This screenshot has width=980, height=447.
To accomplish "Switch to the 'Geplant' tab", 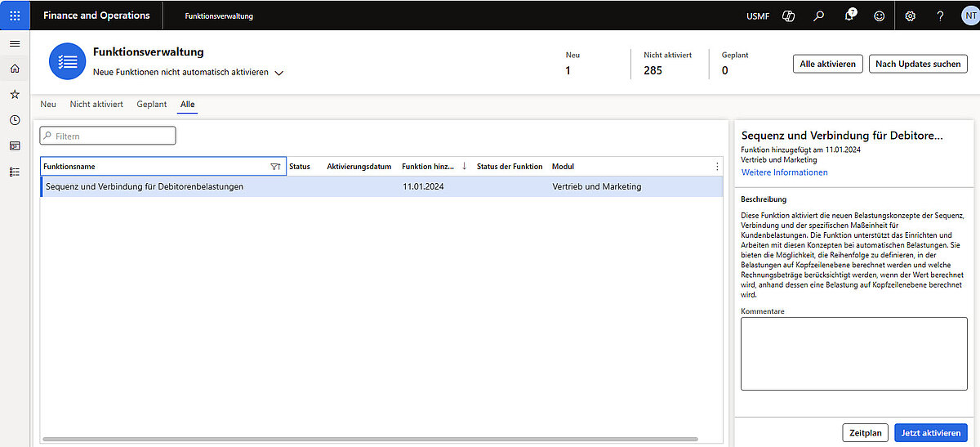I will [x=152, y=105].
